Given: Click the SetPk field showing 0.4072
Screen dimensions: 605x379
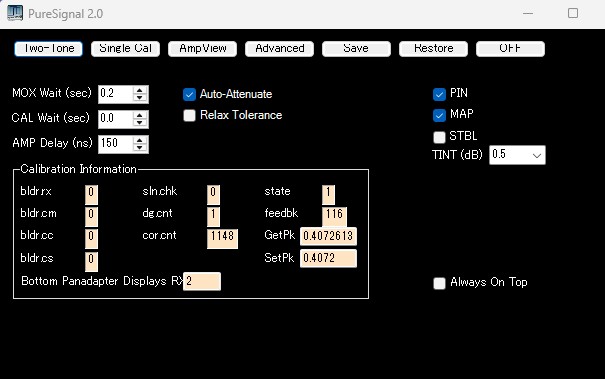Looking at the screenshot, I should click(328, 258).
